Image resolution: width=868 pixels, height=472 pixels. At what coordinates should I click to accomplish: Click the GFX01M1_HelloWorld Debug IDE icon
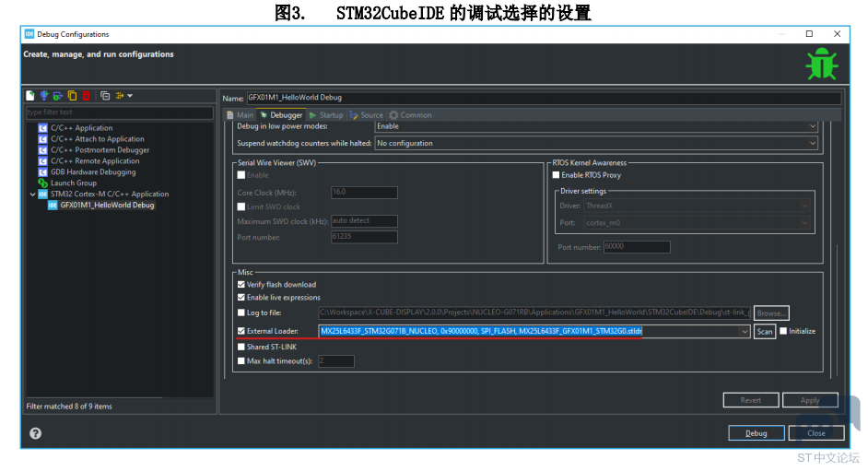tap(53, 205)
